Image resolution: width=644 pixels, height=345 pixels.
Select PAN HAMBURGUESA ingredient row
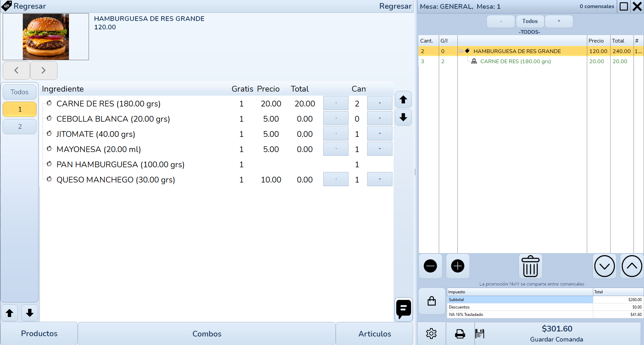pos(216,165)
